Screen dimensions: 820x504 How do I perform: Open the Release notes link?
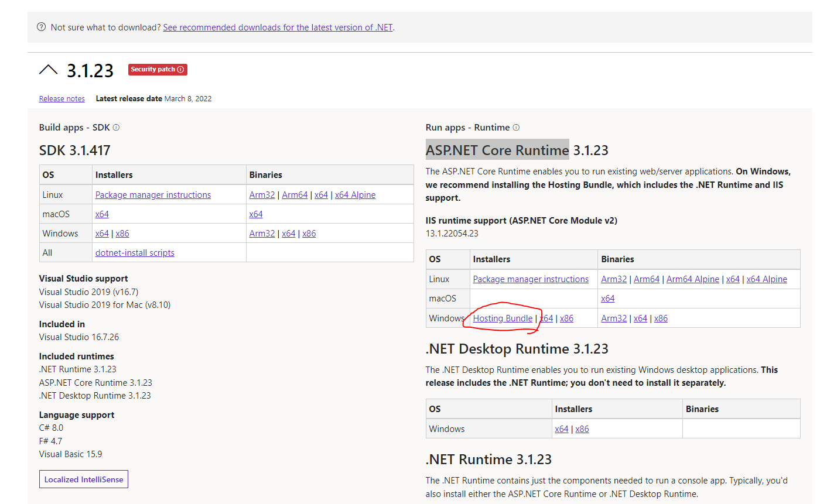coord(62,99)
